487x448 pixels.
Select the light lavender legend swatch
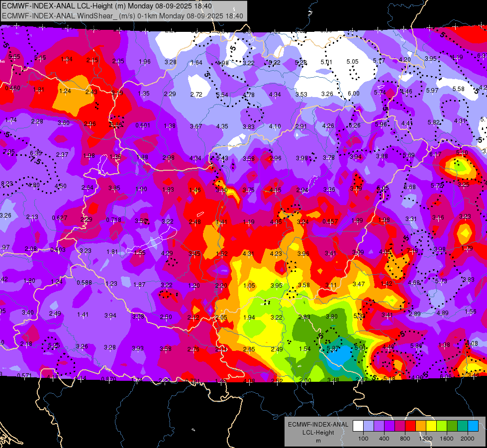tap(368, 426)
